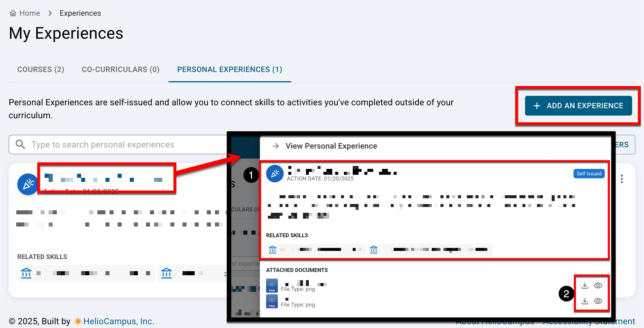Open the HelioCampus, Inc. footer link

(x=118, y=321)
